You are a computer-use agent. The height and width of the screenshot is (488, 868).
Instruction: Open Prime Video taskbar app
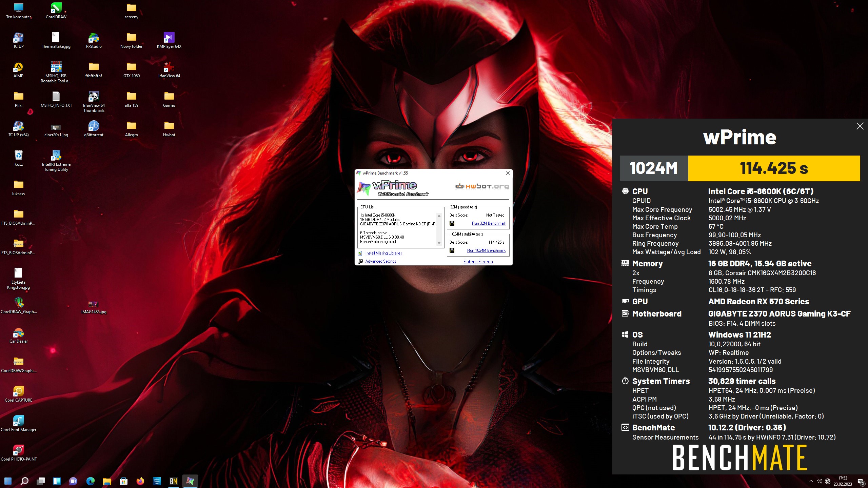point(157,481)
